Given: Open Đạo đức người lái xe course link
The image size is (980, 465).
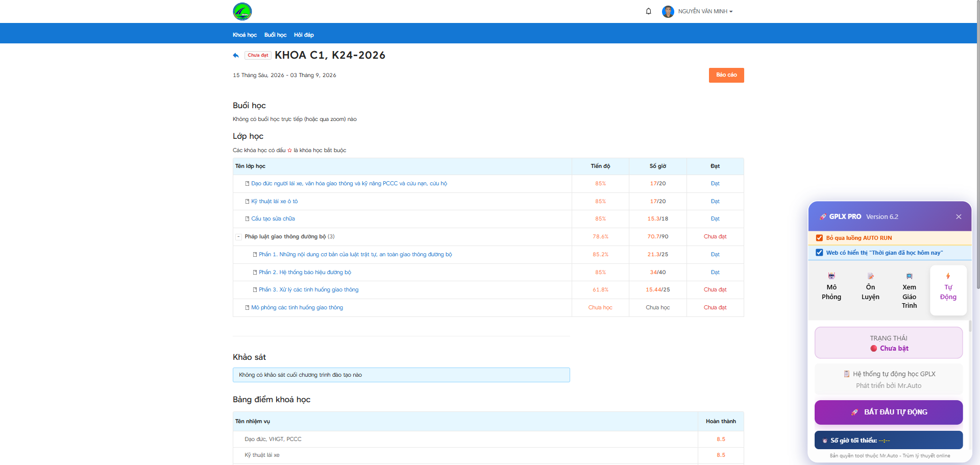Looking at the screenshot, I should coord(349,184).
